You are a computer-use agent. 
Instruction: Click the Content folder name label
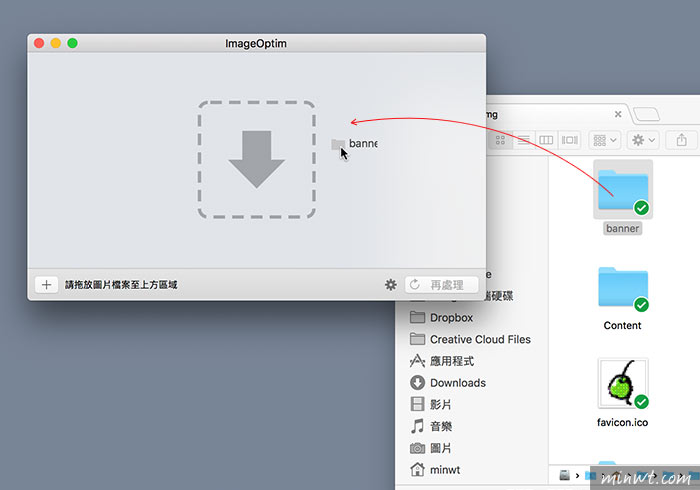pyautogui.click(x=622, y=326)
